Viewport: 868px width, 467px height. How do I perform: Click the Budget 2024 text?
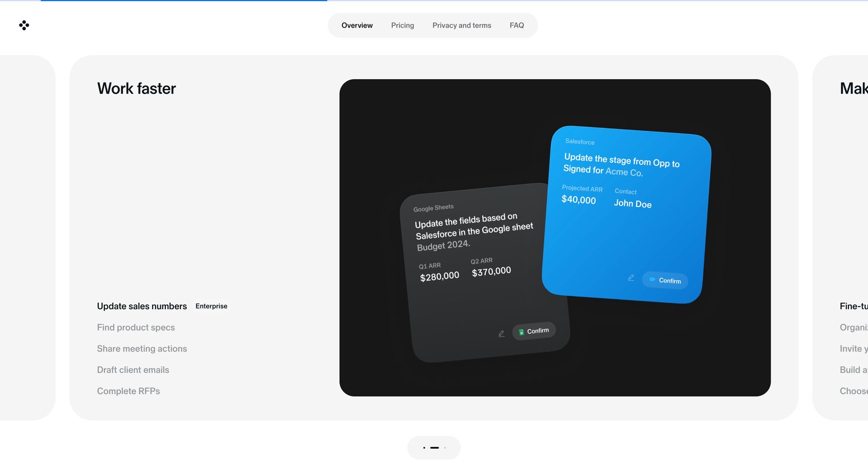(x=444, y=246)
